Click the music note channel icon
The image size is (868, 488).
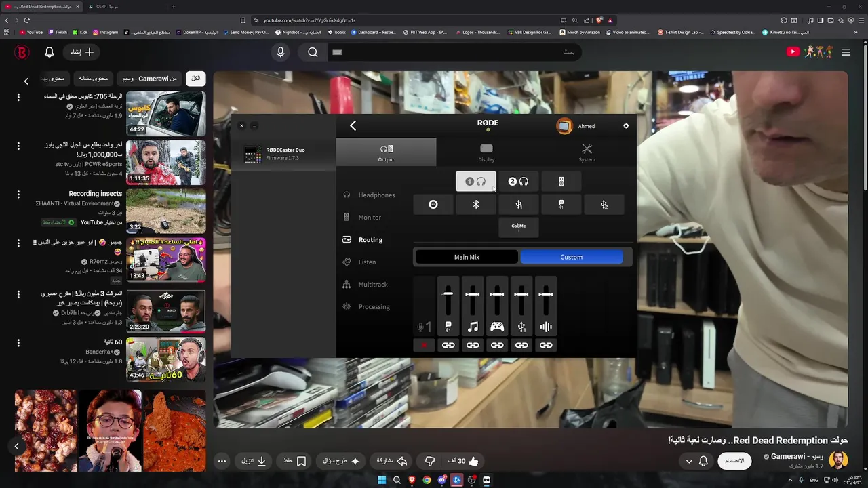point(473,327)
